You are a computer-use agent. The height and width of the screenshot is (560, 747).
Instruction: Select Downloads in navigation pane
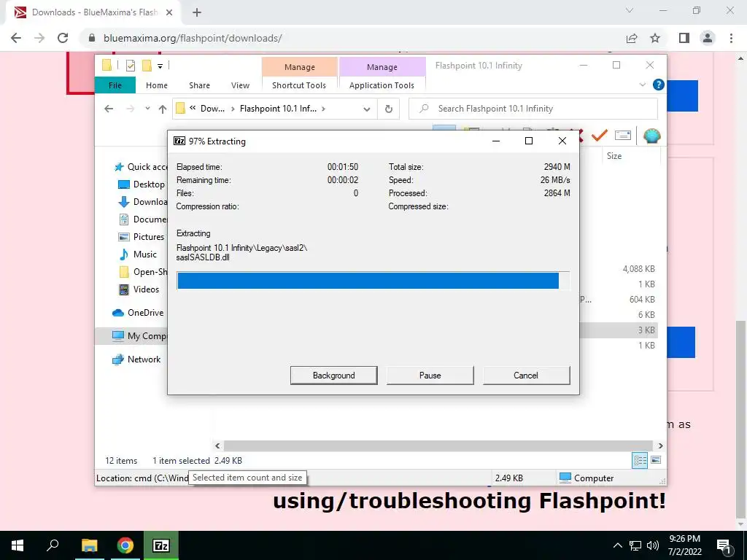pos(142,202)
